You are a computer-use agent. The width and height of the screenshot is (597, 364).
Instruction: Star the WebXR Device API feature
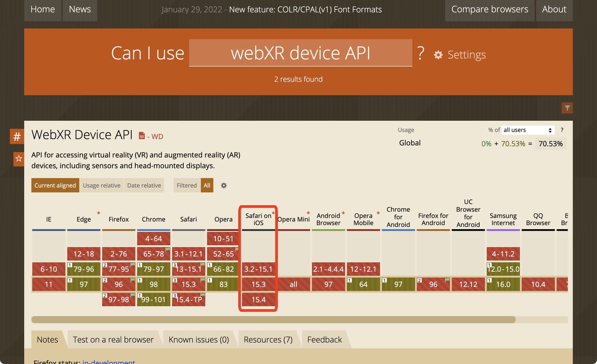pyautogui.click(x=18, y=159)
